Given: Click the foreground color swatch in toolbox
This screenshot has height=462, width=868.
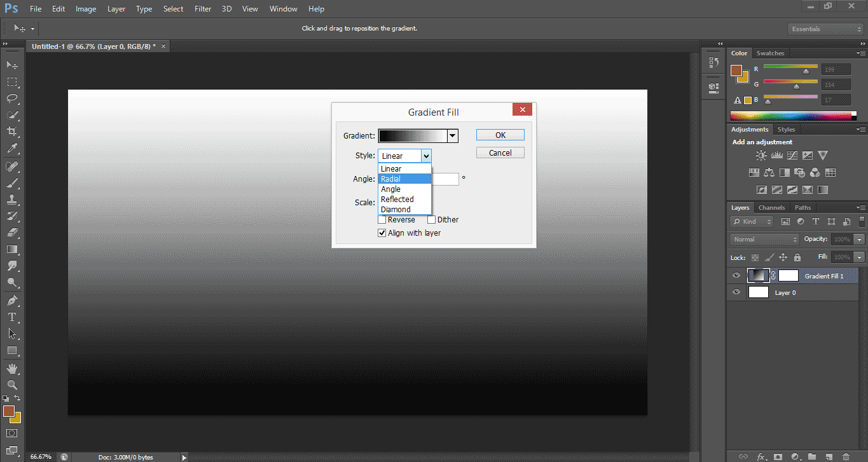Looking at the screenshot, I should (x=9, y=411).
